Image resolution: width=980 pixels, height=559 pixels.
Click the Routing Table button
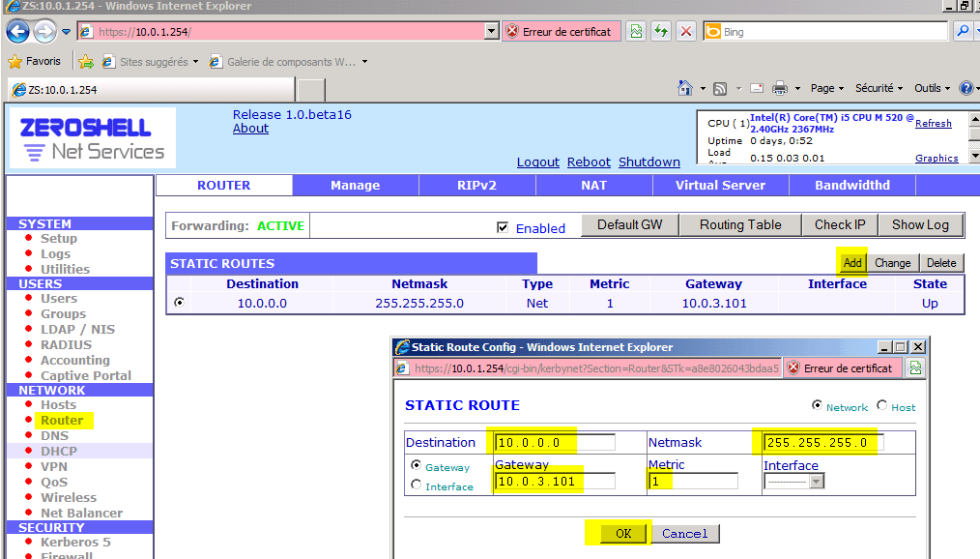(740, 225)
